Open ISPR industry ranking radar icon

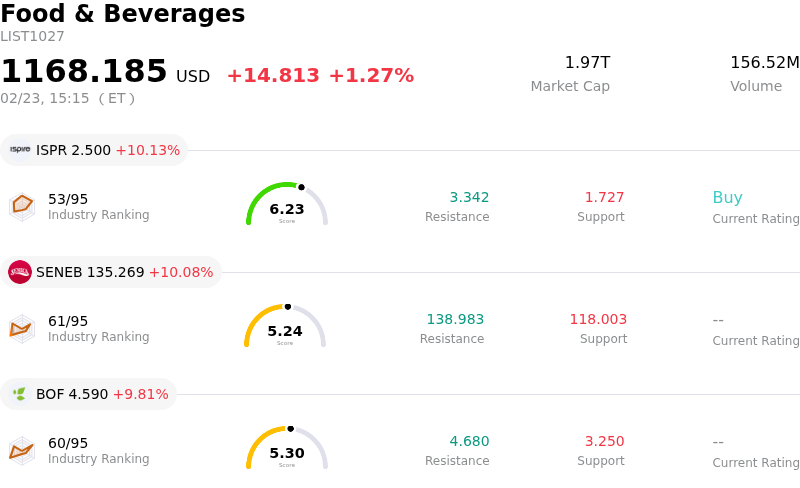[x=22, y=205]
